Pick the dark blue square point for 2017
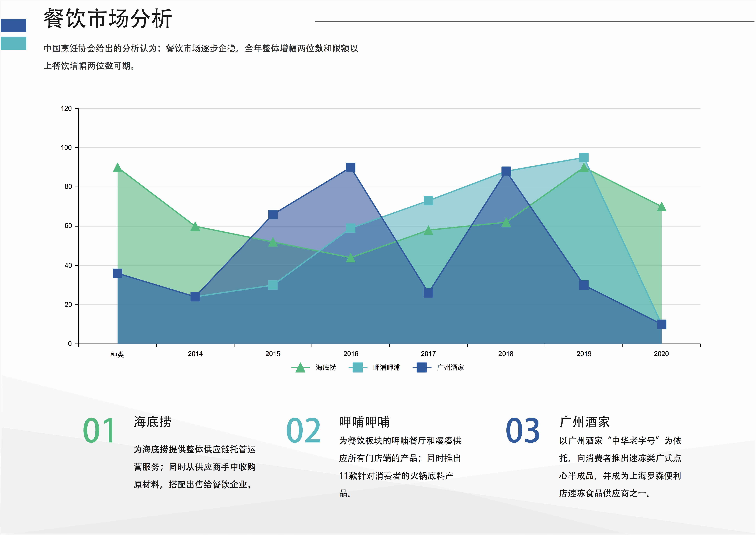The image size is (756, 535). pyautogui.click(x=428, y=293)
